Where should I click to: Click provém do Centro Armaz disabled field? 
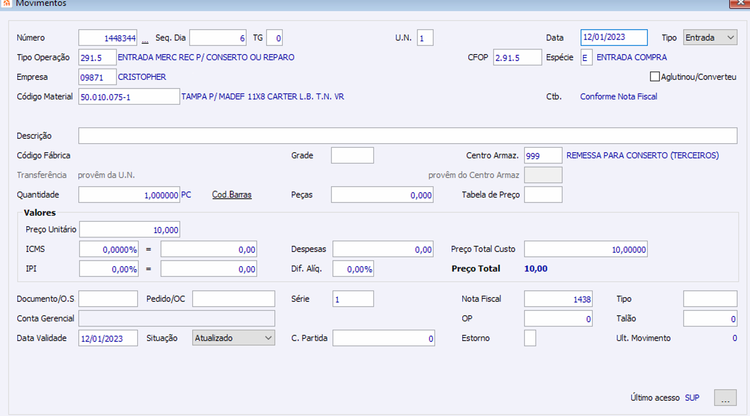[543, 175]
